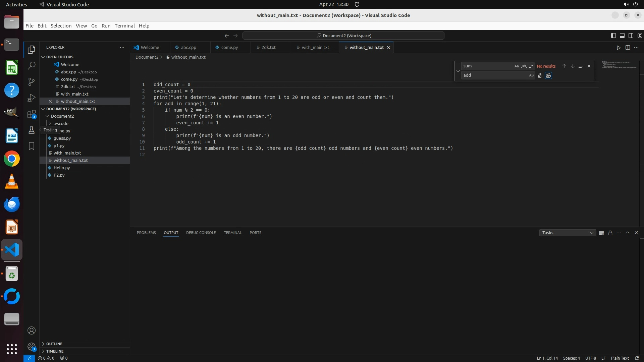644x362 pixels.
Task: Open the Tasks output channel dropdown
Action: (x=568, y=233)
